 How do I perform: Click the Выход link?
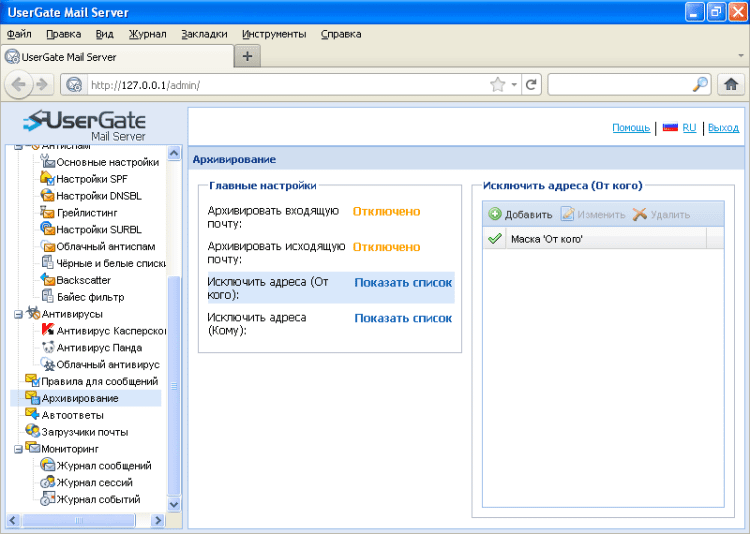[723, 128]
